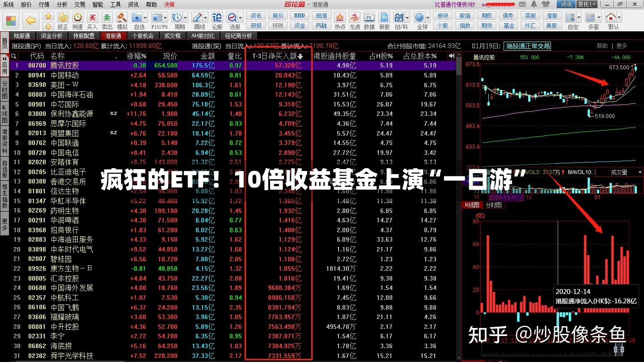Expand the 自选 dropdown arrow
The image size is (644, 362).
(x=146, y=18)
